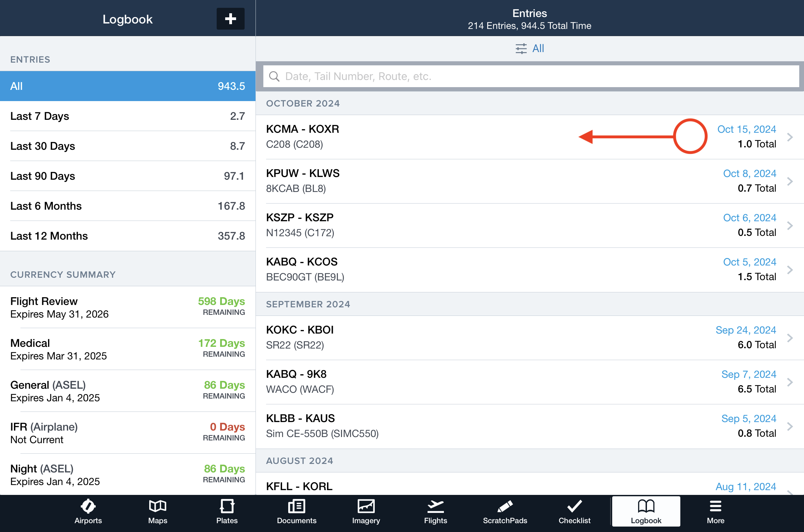This screenshot has width=804, height=532.
Task: Click the Sim CE-550B (SIMC550) aircraft text
Action: [x=322, y=434]
